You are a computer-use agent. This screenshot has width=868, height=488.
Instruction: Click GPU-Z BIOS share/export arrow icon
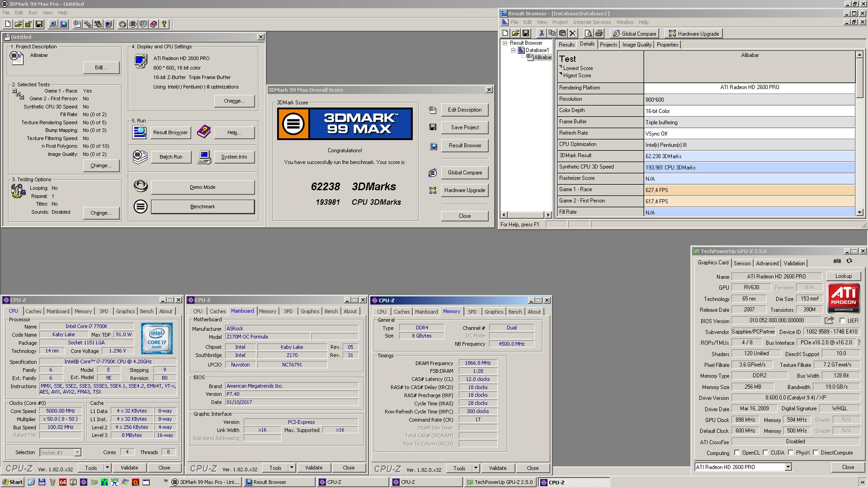pyautogui.click(x=829, y=320)
